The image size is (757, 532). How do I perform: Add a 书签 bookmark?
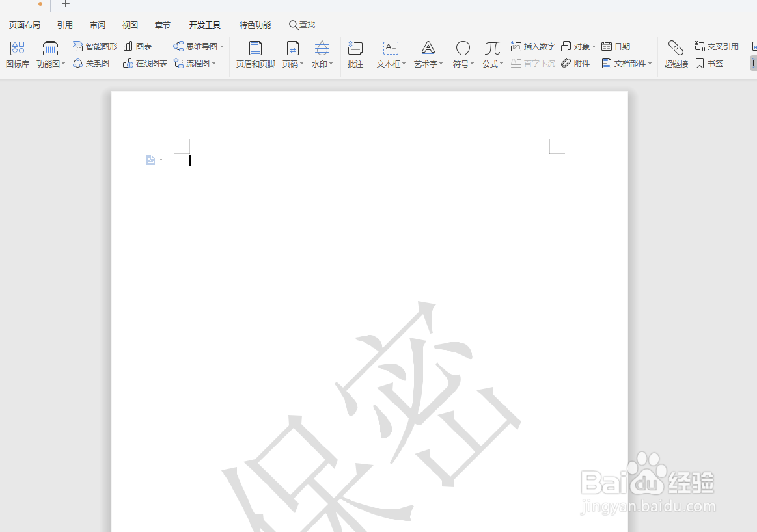point(709,63)
